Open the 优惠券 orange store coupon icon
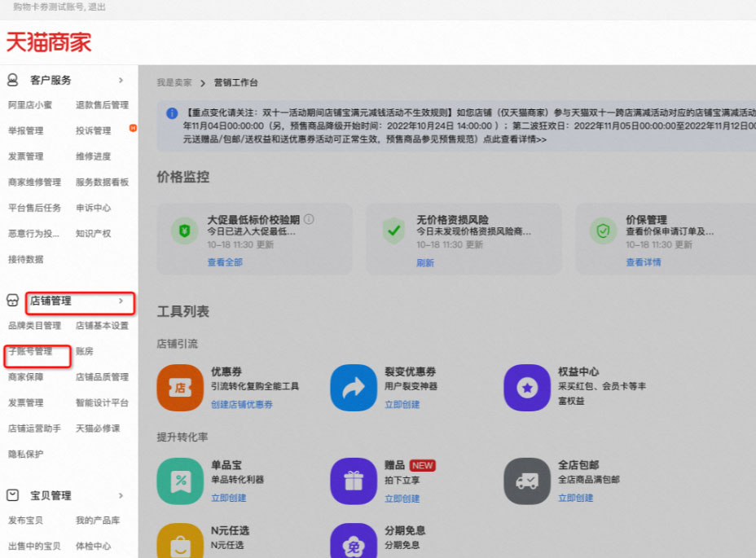Viewport: 756px width, 558px height. click(179, 388)
